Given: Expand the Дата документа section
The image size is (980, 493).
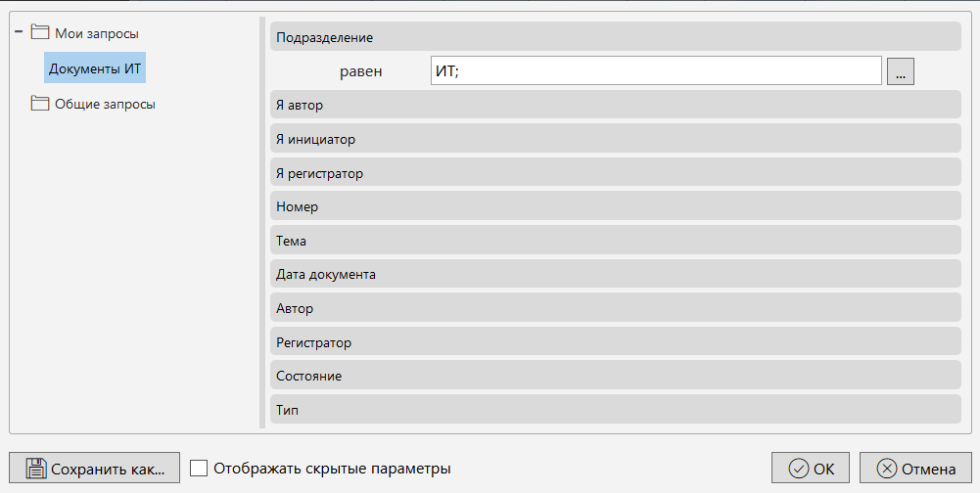Looking at the screenshot, I should coord(614,274).
